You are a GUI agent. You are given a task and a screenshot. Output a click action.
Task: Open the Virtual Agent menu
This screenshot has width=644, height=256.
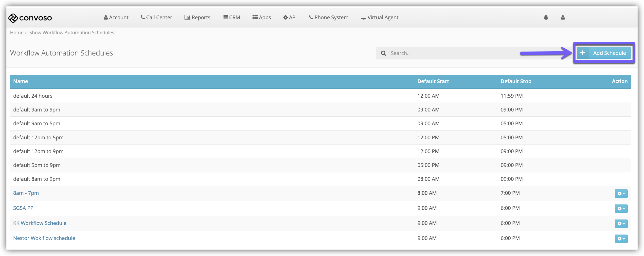(379, 18)
